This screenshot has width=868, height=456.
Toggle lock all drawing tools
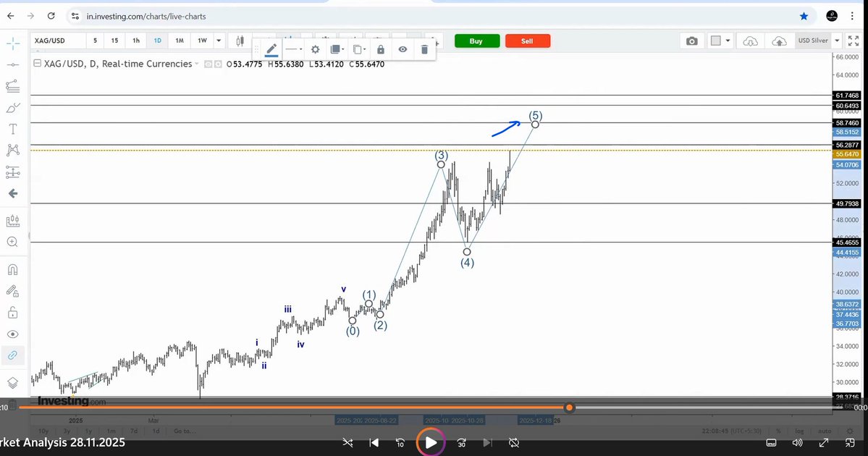click(13, 313)
